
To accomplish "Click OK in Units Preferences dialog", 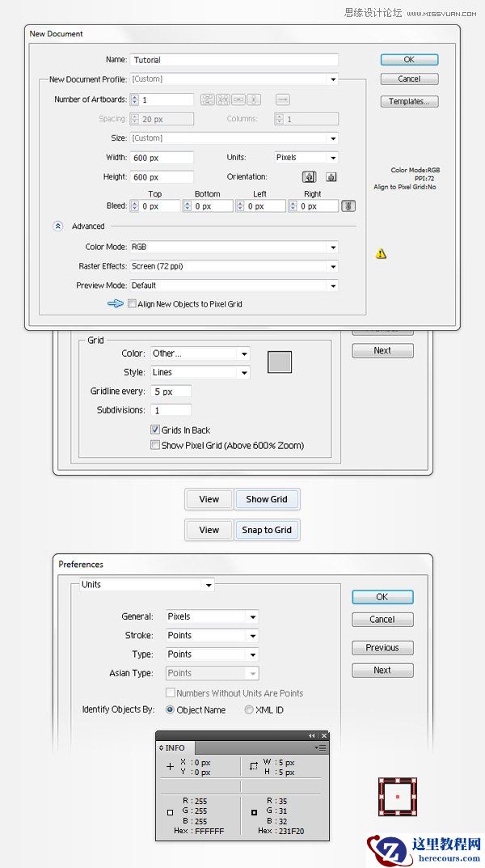I will coord(382,597).
